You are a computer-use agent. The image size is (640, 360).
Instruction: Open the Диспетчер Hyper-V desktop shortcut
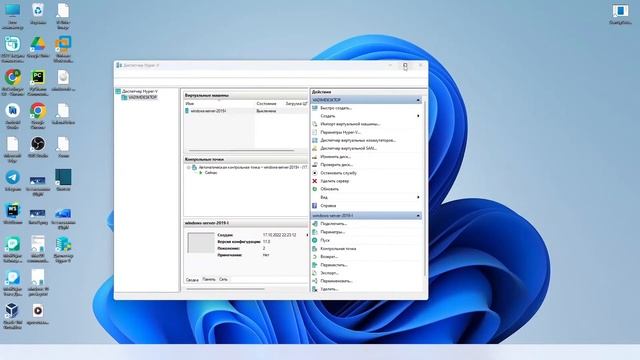click(63, 249)
